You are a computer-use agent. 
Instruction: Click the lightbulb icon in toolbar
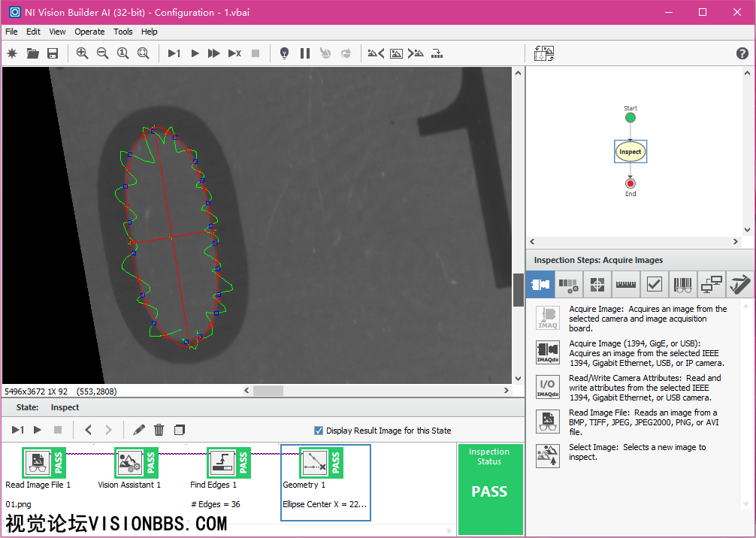pyautogui.click(x=284, y=53)
